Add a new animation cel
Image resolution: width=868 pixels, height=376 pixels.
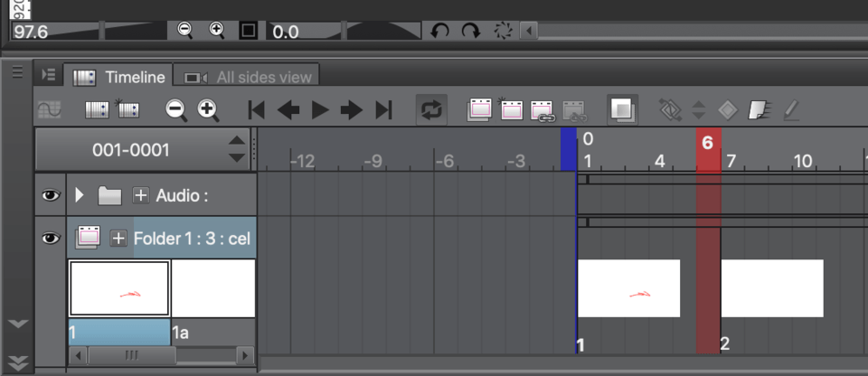pyautogui.click(x=510, y=109)
